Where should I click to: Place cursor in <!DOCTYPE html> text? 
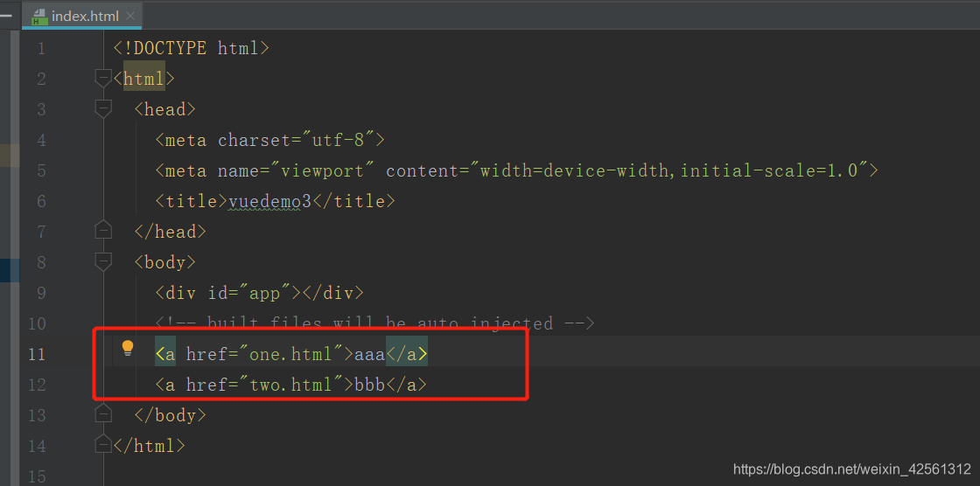tap(192, 48)
